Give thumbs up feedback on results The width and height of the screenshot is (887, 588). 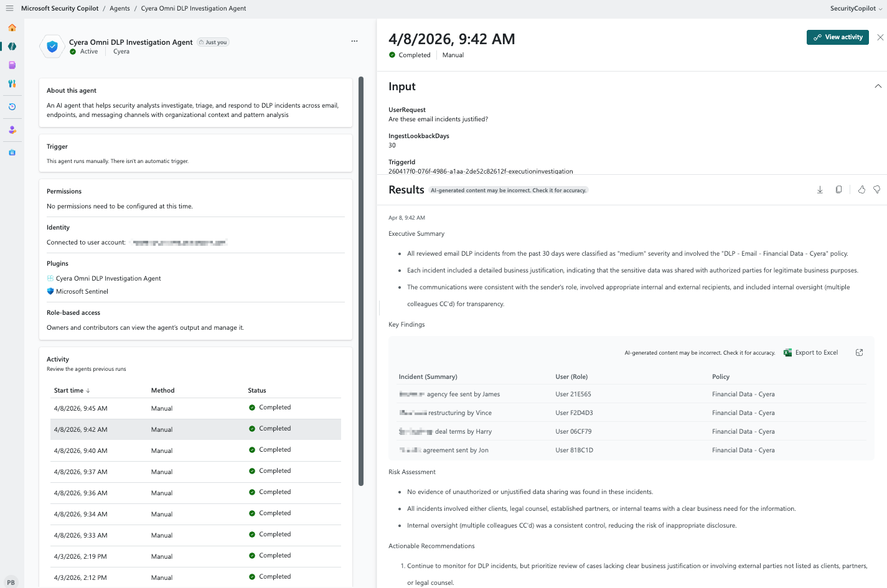click(x=861, y=190)
